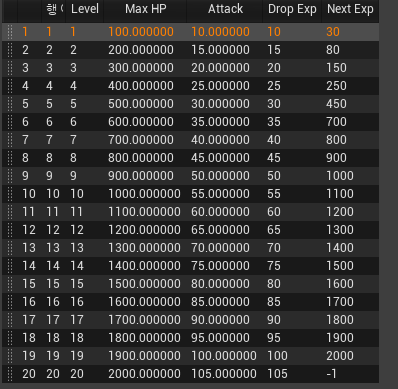398x389 pixels.
Task: Grab the drag handle of row 11
Action: tap(10, 212)
